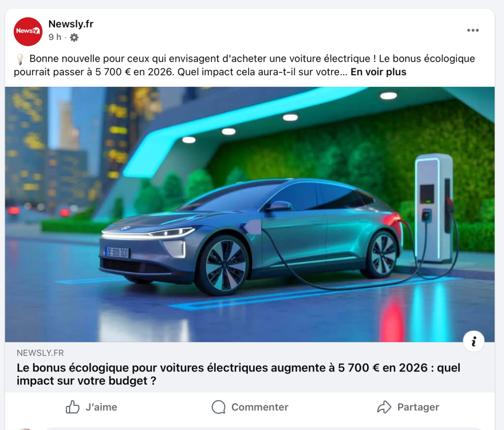Open the electric car article image
Image resolution: width=504 pixels, height=430 pixels.
(x=250, y=214)
